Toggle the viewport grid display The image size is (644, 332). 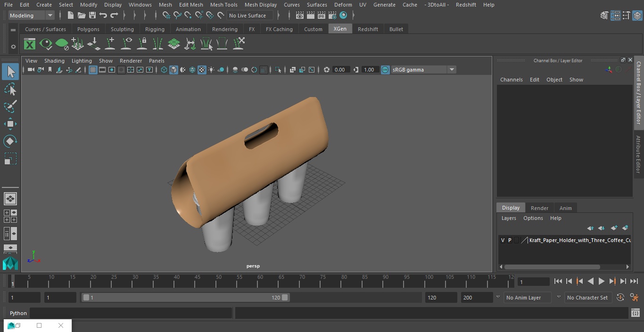pyautogui.click(x=93, y=70)
